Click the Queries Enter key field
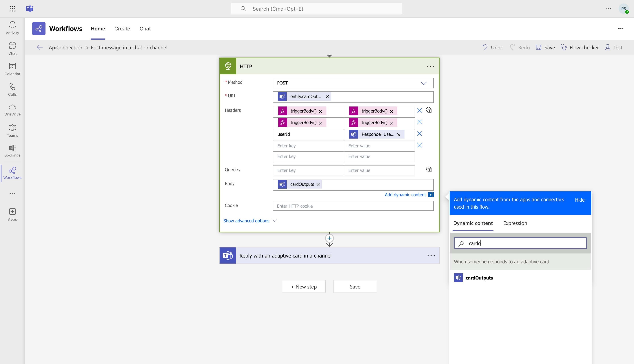Viewport: 634px width, 364px height. coord(308,170)
